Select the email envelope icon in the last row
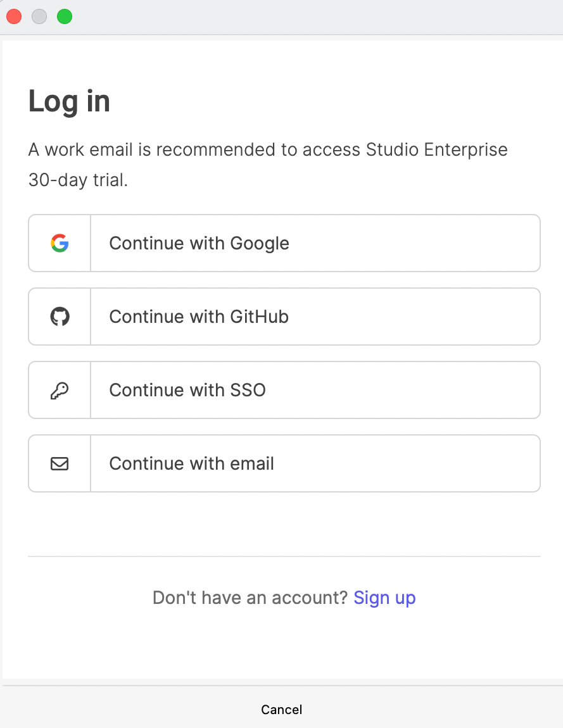The height and width of the screenshot is (728, 563). click(x=59, y=463)
